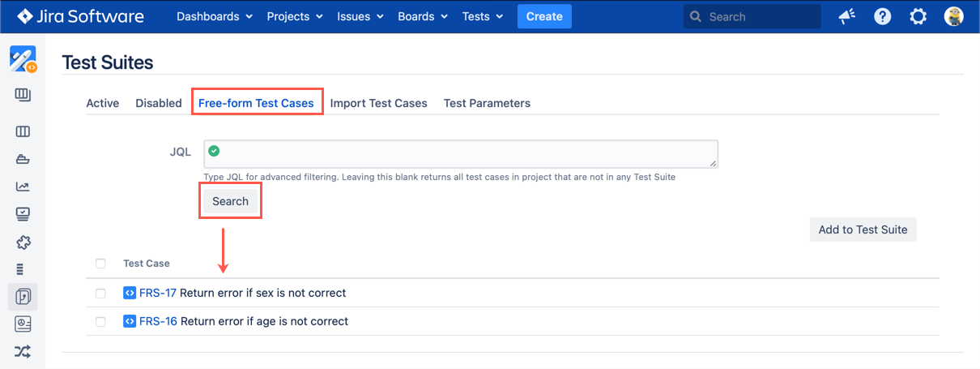Click the project rocket avatar icon
This screenshot has width=980, height=369.
pos(23,59)
